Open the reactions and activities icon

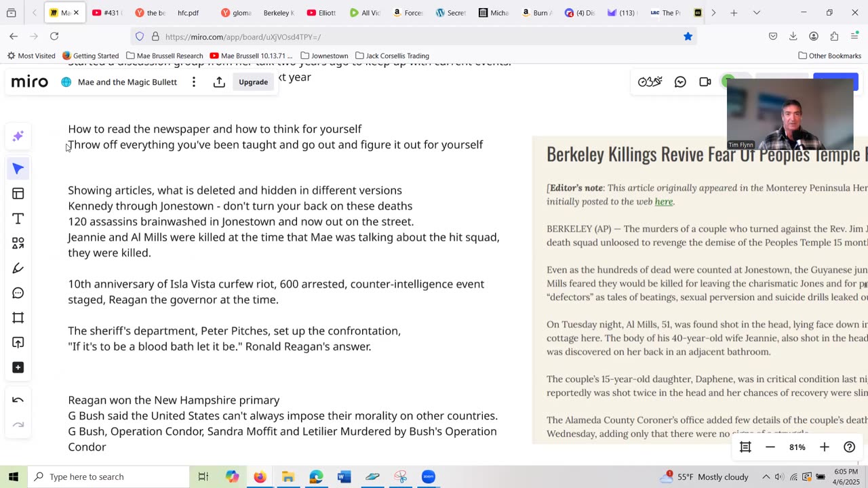pos(650,82)
